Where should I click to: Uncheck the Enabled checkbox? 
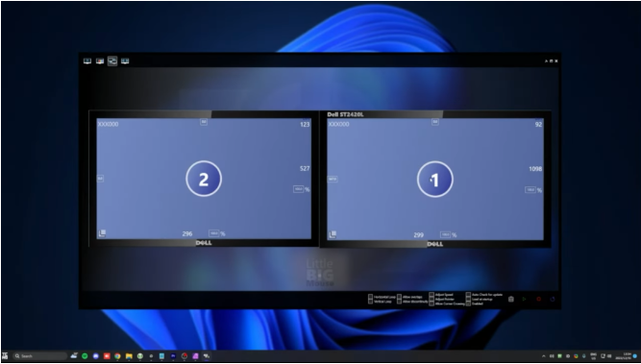pos(468,303)
